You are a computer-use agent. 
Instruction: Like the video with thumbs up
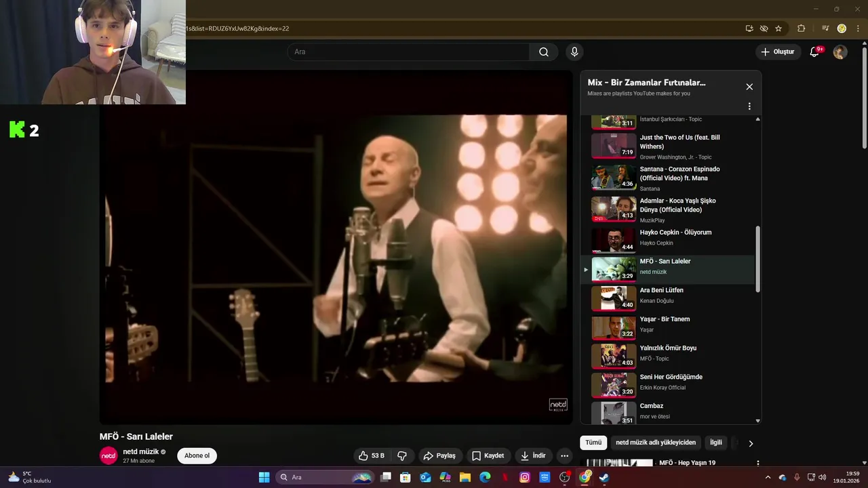[x=372, y=456]
